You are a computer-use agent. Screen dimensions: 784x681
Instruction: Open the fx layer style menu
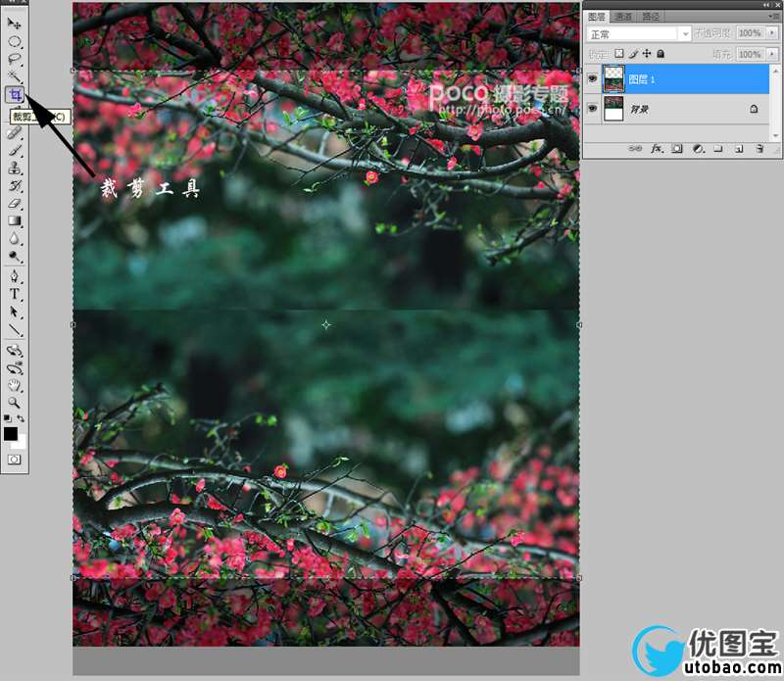pos(657,149)
